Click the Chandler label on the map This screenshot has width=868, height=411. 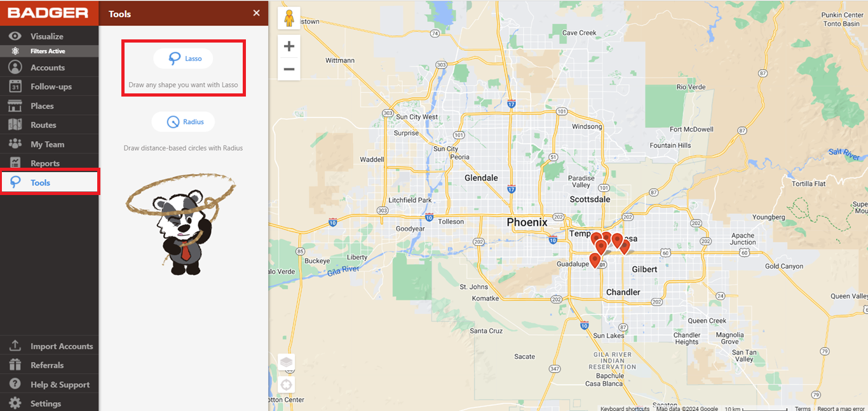(x=623, y=292)
